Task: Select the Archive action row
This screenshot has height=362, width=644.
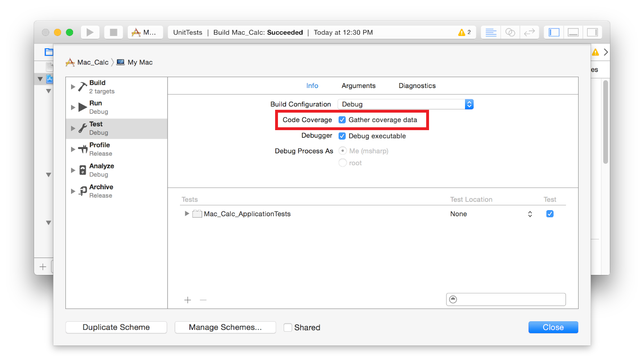Action: pos(116,191)
